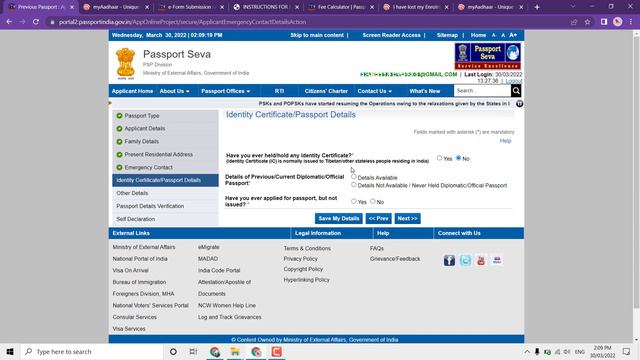This screenshot has height=360, width=640.
Task: Click the Passport Seva emblem logo
Action: [x=125, y=64]
